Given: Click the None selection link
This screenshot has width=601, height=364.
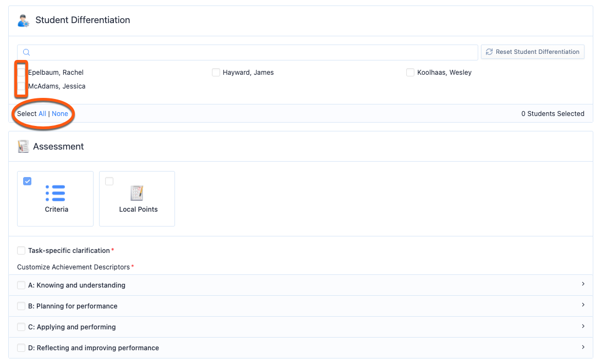Looking at the screenshot, I should click(x=60, y=114).
